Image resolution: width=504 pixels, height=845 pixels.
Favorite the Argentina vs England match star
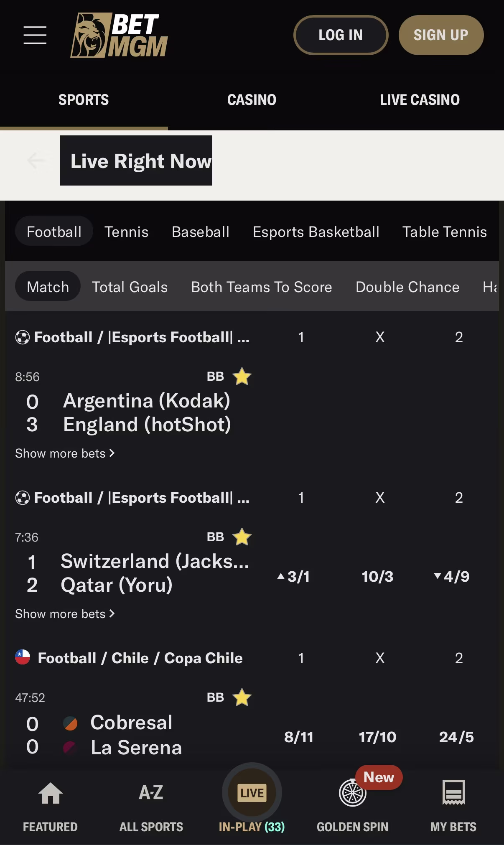point(242,376)
